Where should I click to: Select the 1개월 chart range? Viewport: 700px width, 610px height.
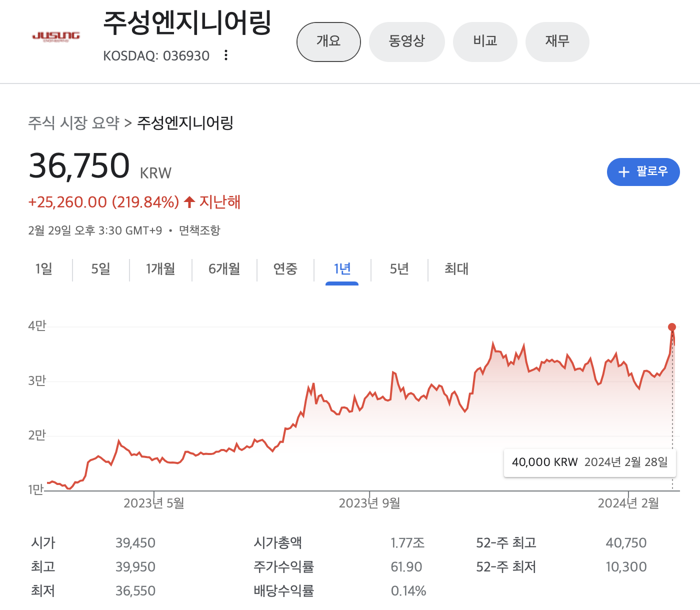[x=160, y=269]
